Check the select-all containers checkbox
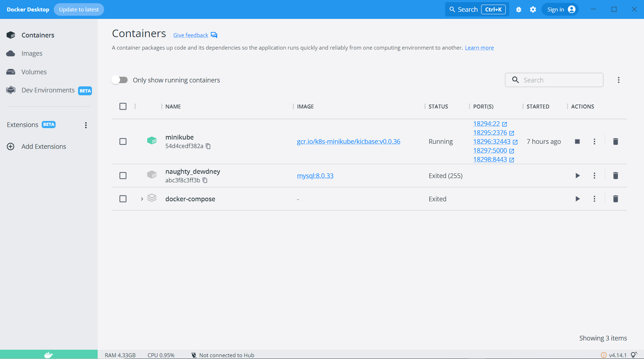The width and height of the screenshot is (644, 359). [123, 106]
